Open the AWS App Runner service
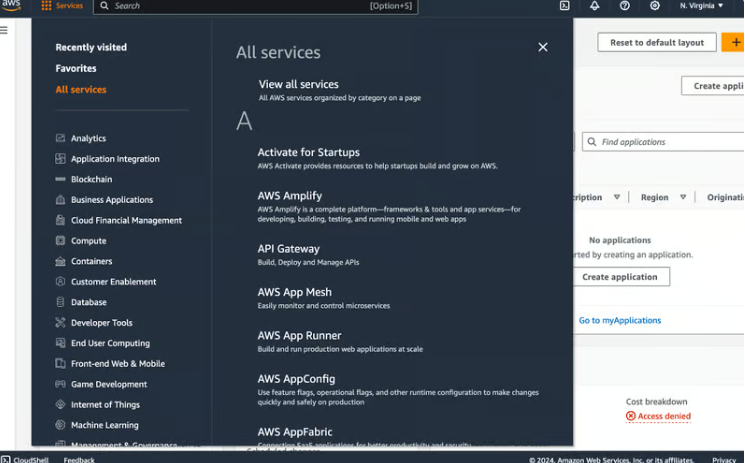 tap(299, 335)
